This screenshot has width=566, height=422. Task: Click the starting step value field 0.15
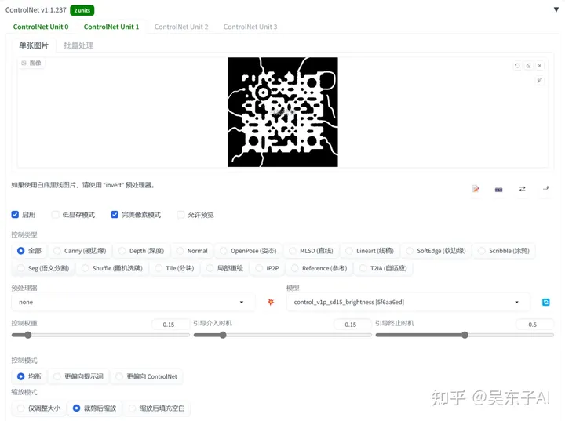pyautogui.click(x=352, y=324)
